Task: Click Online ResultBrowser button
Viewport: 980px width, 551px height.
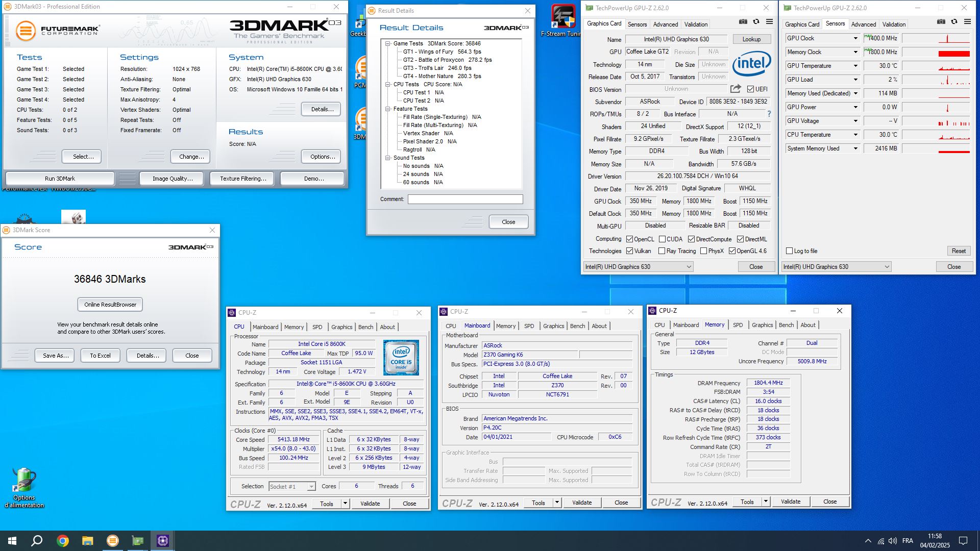Action: click(x=110, y=305)
